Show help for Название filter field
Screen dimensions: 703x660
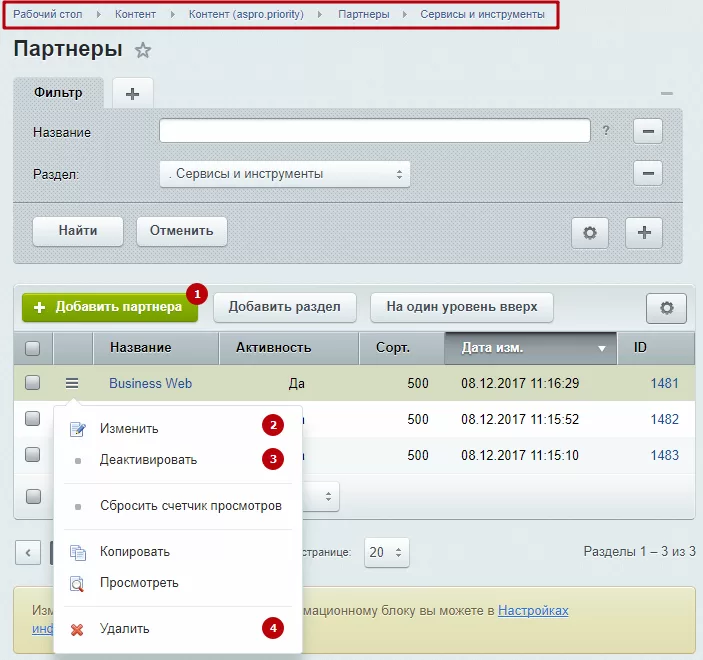click(606, 130)
